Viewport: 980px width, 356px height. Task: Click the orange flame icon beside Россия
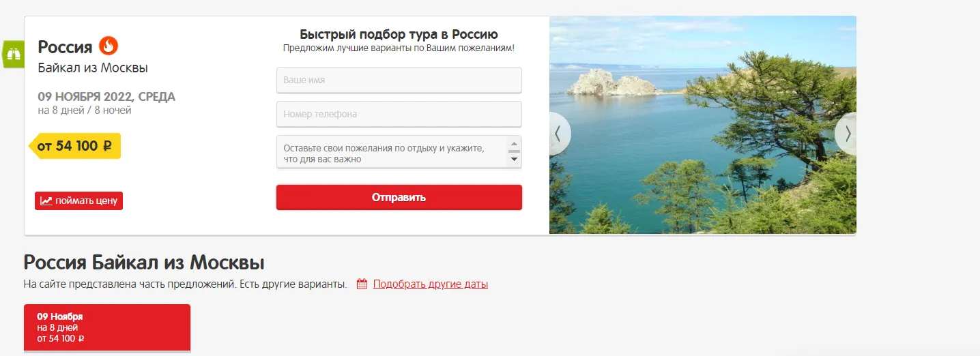click(109, 46)
